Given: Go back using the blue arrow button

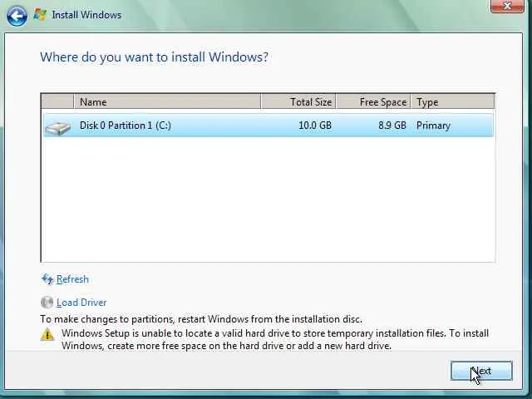Looking at the screenshot, I should (17, 16).
